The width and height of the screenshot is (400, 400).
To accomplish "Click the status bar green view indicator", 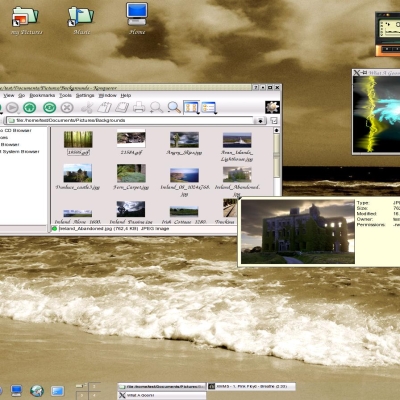I will (x=55, y=229).
